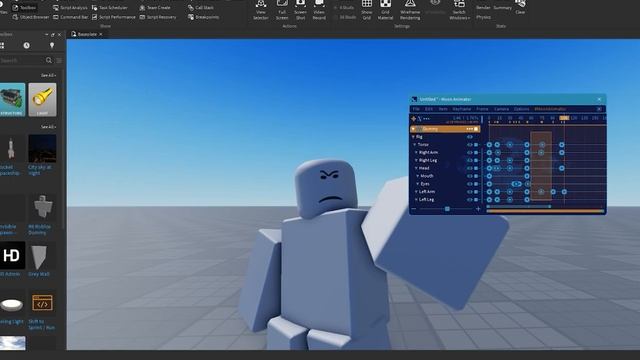Show Physics stats
The image size is (640, 360).
[483, 17]
